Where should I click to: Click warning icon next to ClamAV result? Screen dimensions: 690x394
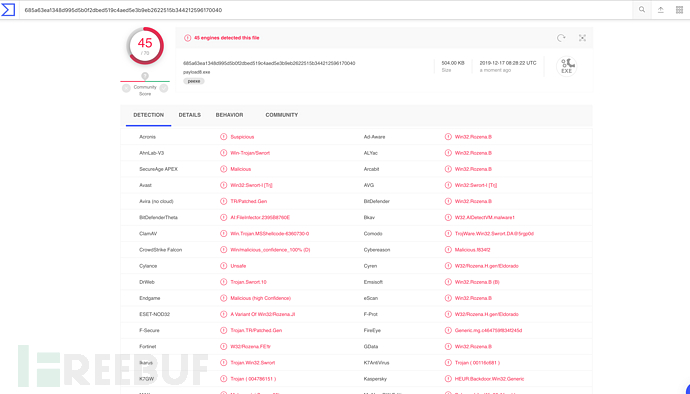point(224,234)
